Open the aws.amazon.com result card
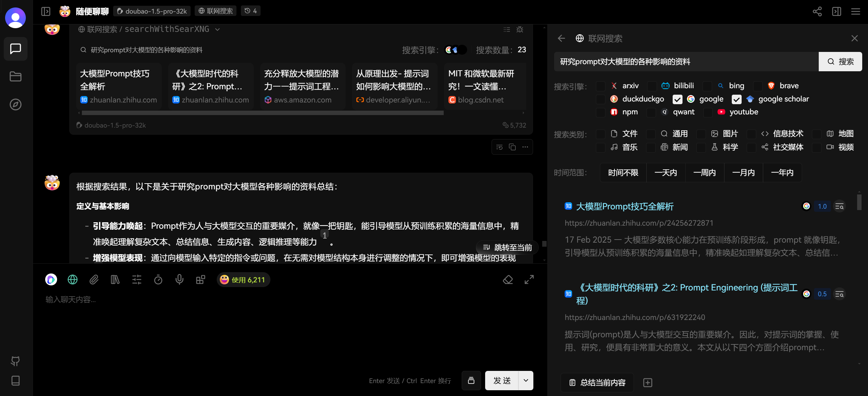This screenshot has width=868, height=396. [303, 86]
